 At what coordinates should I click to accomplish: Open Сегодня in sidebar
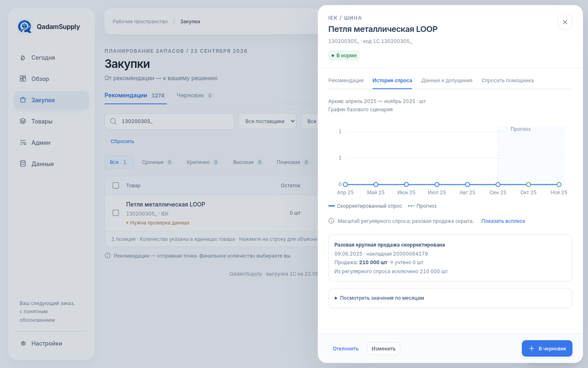click(51, 57)
